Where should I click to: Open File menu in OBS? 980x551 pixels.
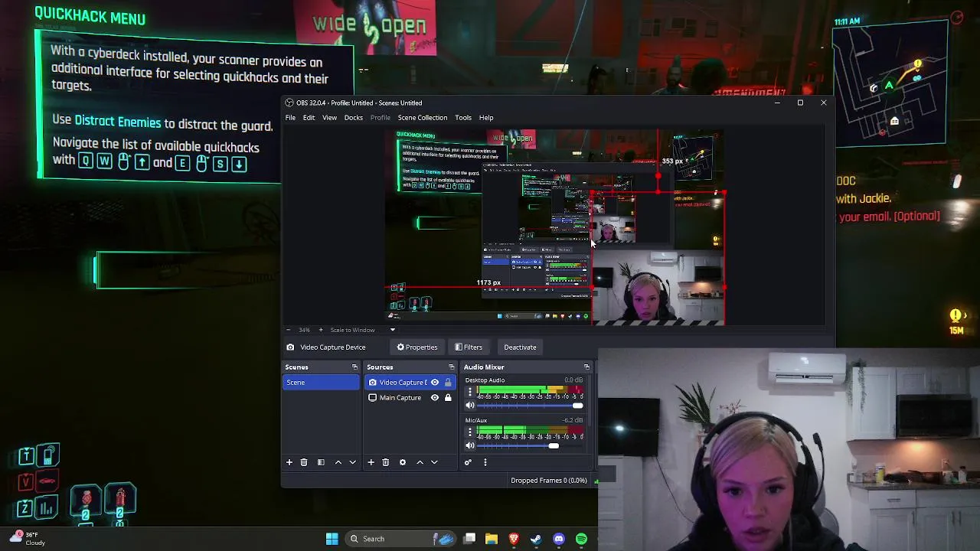tap(291, 118)
